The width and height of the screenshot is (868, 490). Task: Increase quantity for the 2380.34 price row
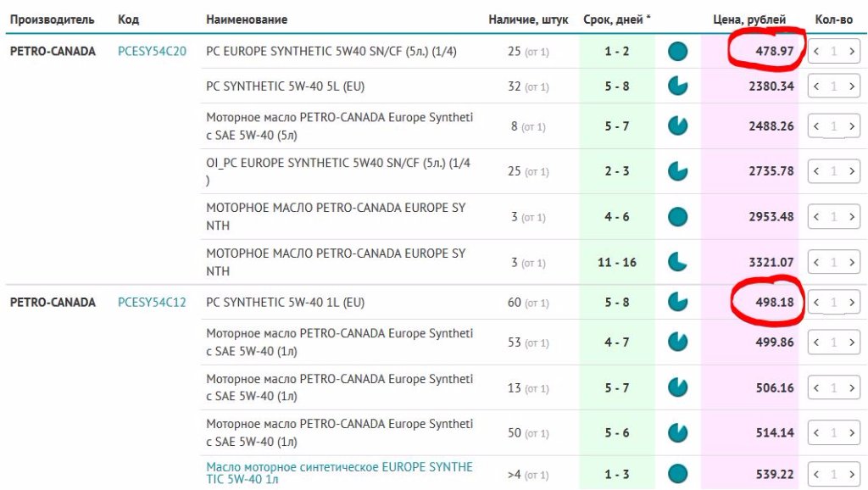(852, 86)
